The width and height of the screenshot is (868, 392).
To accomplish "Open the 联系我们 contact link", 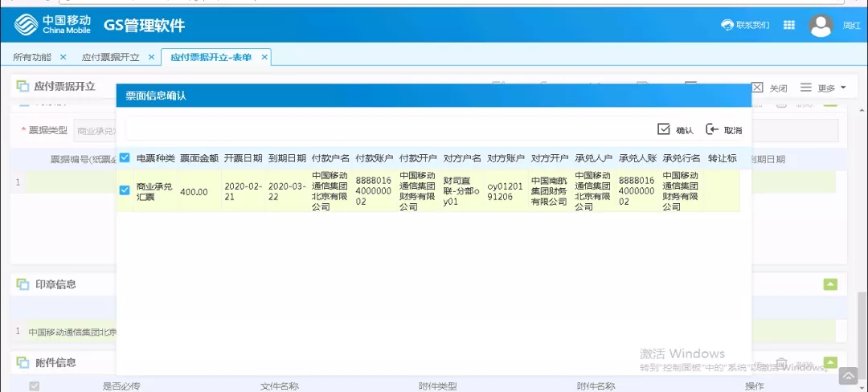I will (x=745, y=25).
